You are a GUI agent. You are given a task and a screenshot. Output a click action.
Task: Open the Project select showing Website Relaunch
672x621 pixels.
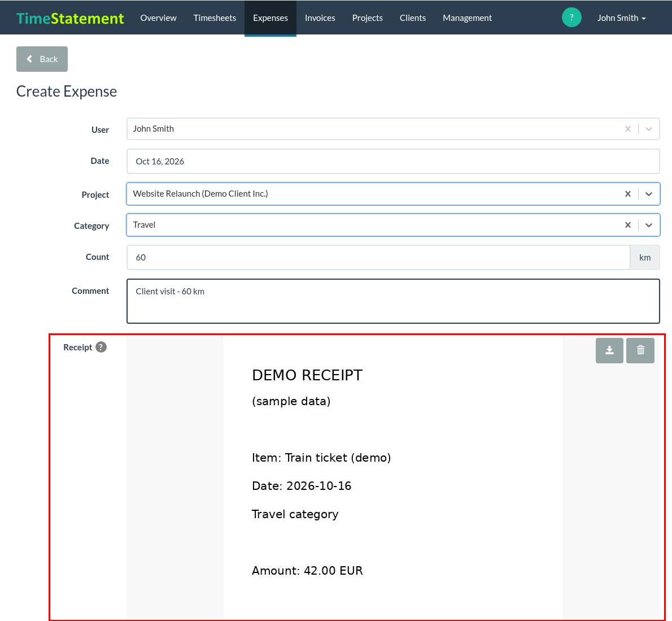[x=393, y=194]
